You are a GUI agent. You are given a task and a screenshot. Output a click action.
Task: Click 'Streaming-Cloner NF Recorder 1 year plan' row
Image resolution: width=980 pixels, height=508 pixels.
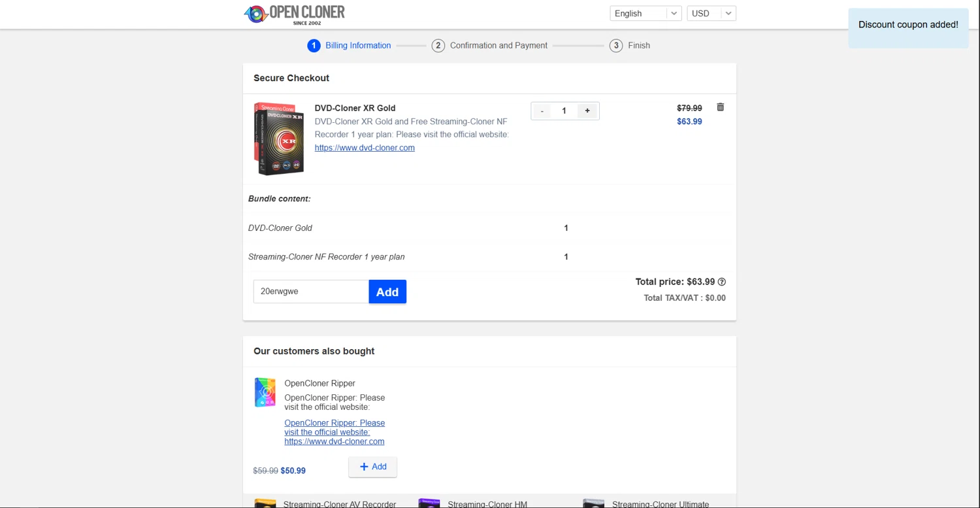tap(489, 257)
